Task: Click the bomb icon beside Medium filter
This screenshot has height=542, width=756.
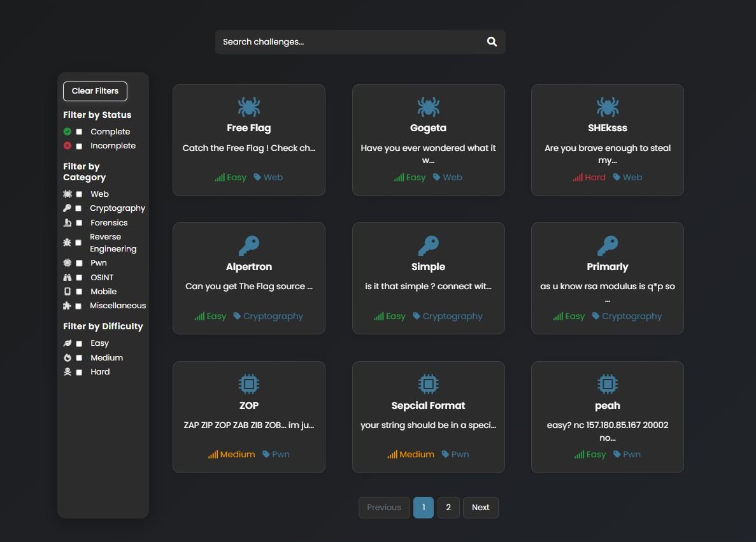Action: pos(68,357)
